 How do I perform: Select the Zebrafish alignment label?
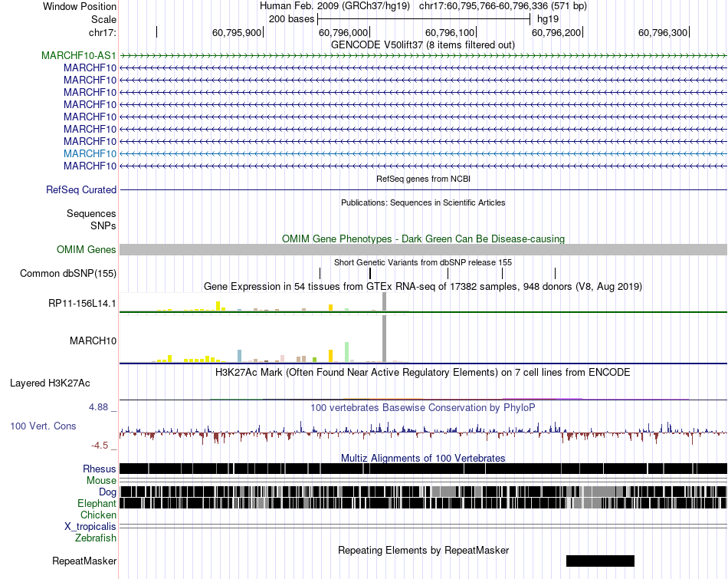[x=96, y=538]
